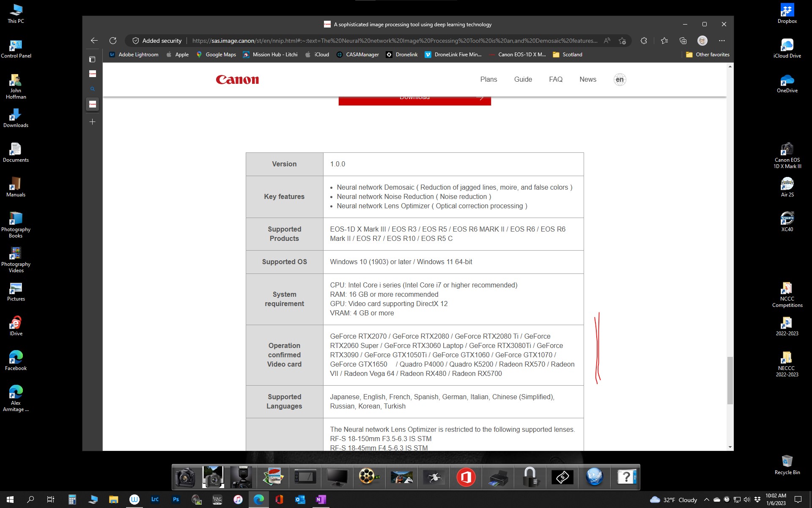
Task: Add a new vertical tab
Action: [x=92, y=122]
